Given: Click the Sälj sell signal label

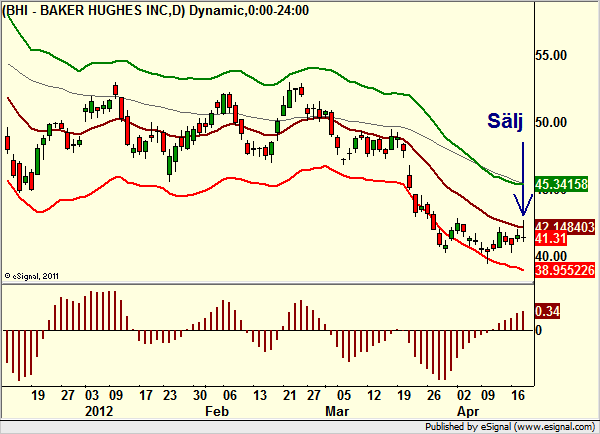Looking at the screenshot, I should coord(505,121).
